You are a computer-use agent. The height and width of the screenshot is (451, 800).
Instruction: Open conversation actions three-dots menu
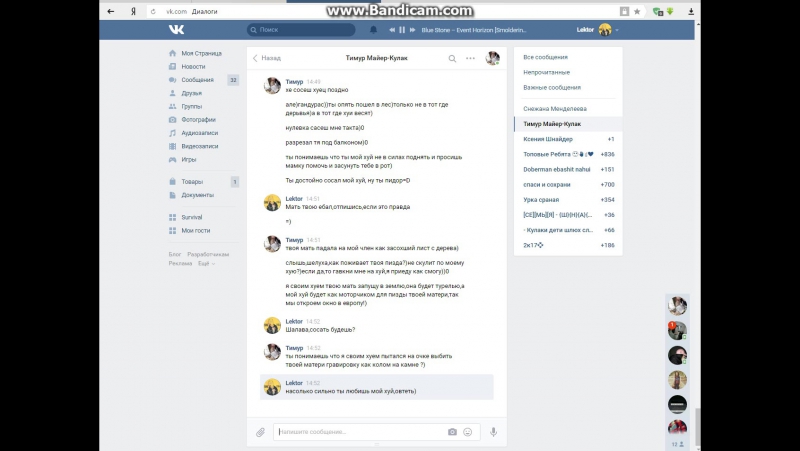470,58
